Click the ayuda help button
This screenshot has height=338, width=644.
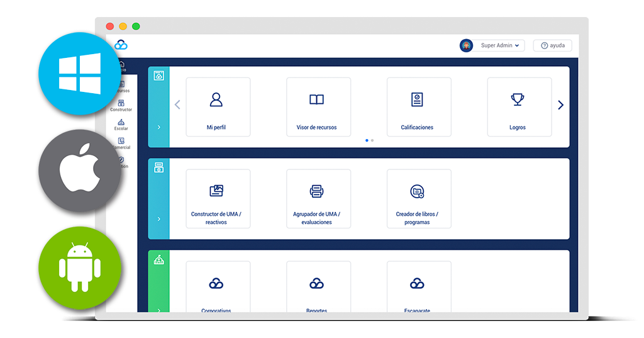click(x=553, y=45)
